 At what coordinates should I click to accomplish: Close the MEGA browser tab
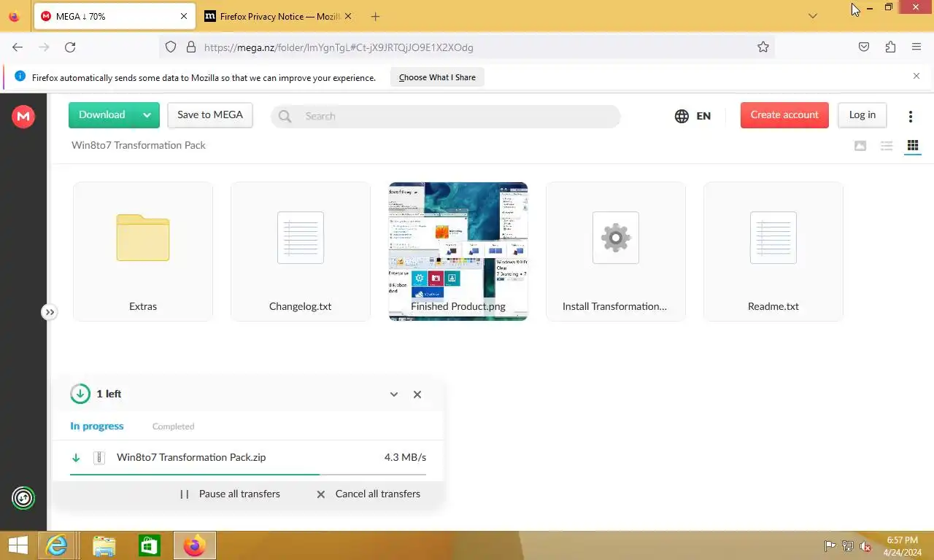tap(184, 16)
